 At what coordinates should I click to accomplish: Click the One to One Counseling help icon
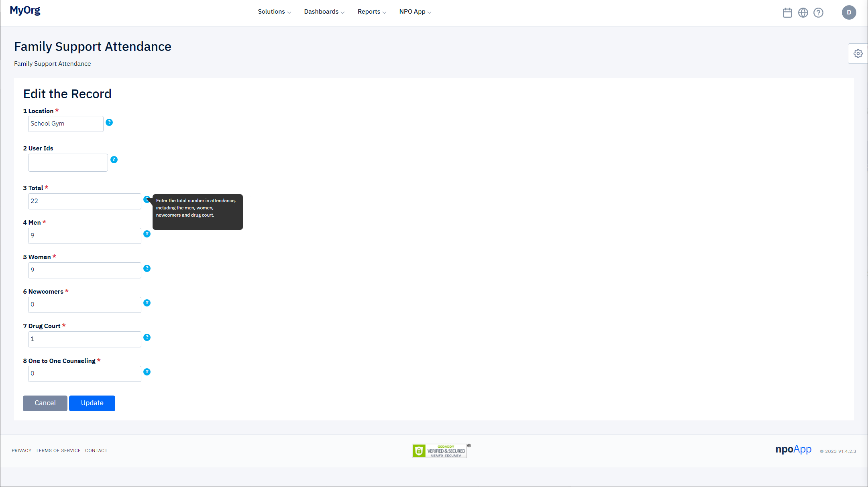tap(147, 372)
